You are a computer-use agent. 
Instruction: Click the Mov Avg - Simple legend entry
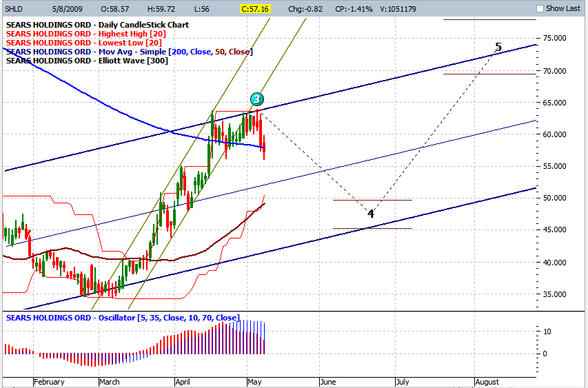pos(129,52)
